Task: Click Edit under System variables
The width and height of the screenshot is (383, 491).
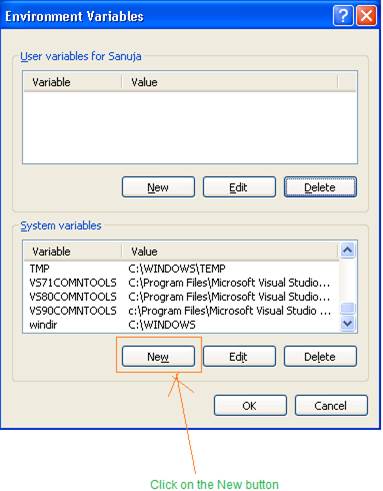Action: (239, 356)
